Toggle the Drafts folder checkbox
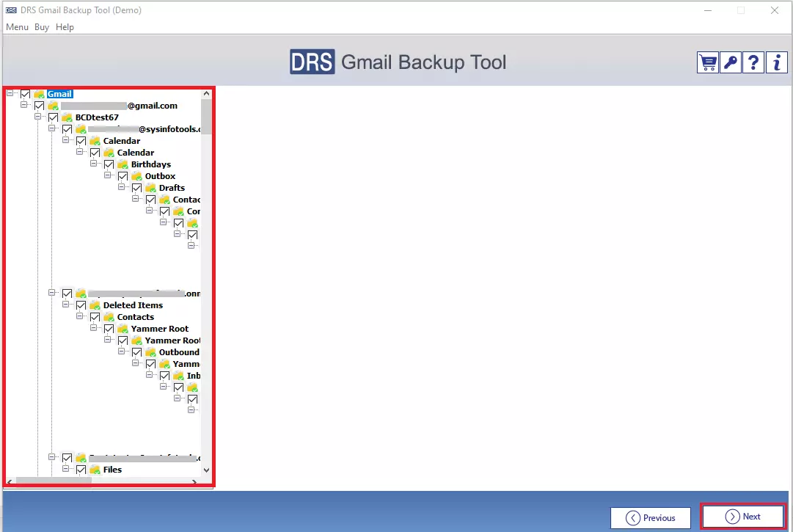793x532 pixels. (136, 188)
